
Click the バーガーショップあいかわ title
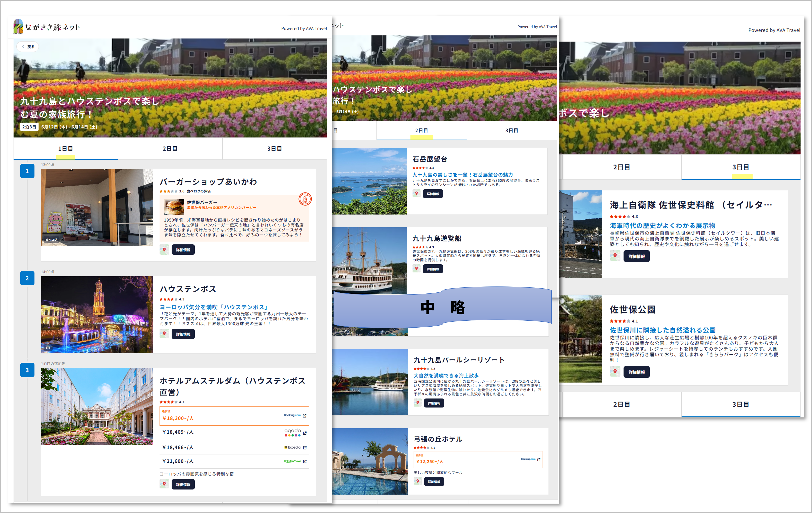pos(208,182)
